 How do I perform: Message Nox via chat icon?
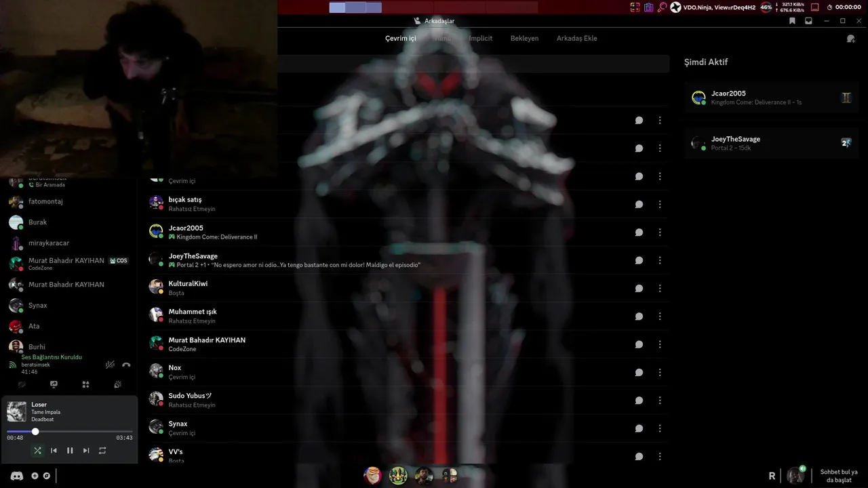[639, 372]
